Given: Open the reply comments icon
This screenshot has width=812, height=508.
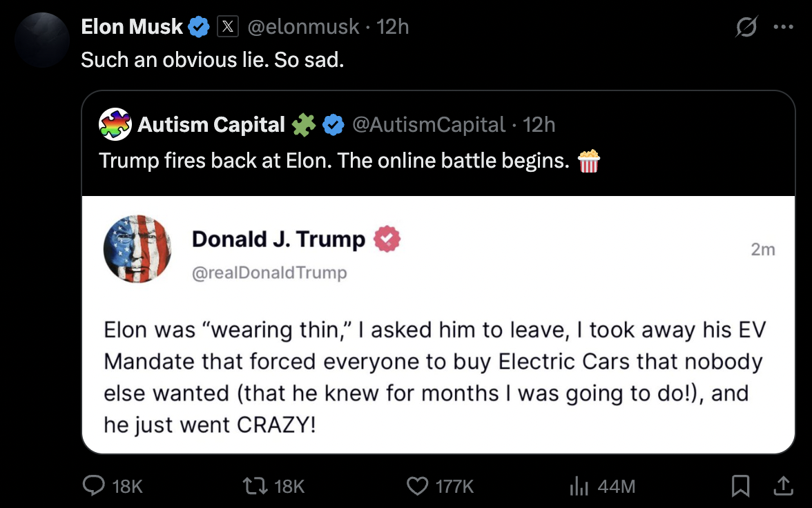Looking at the screenshot, I should tap(94, 486).
